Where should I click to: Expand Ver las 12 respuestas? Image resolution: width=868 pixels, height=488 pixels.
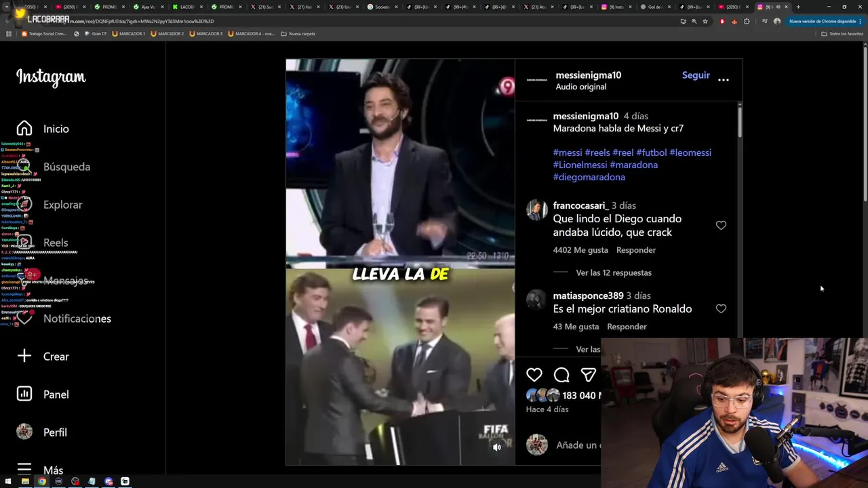pyautogui.click(x=613, y=272)
